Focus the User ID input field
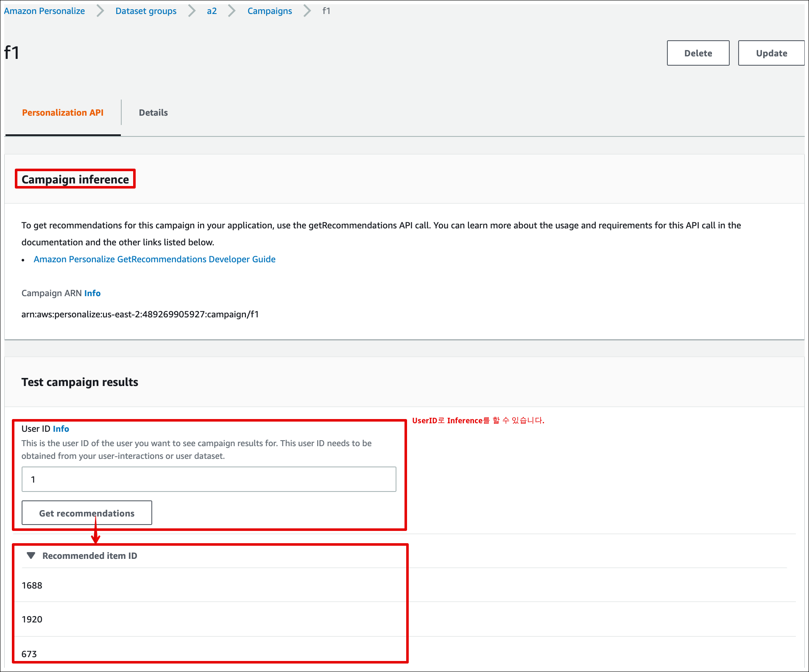 click(209, 479)
